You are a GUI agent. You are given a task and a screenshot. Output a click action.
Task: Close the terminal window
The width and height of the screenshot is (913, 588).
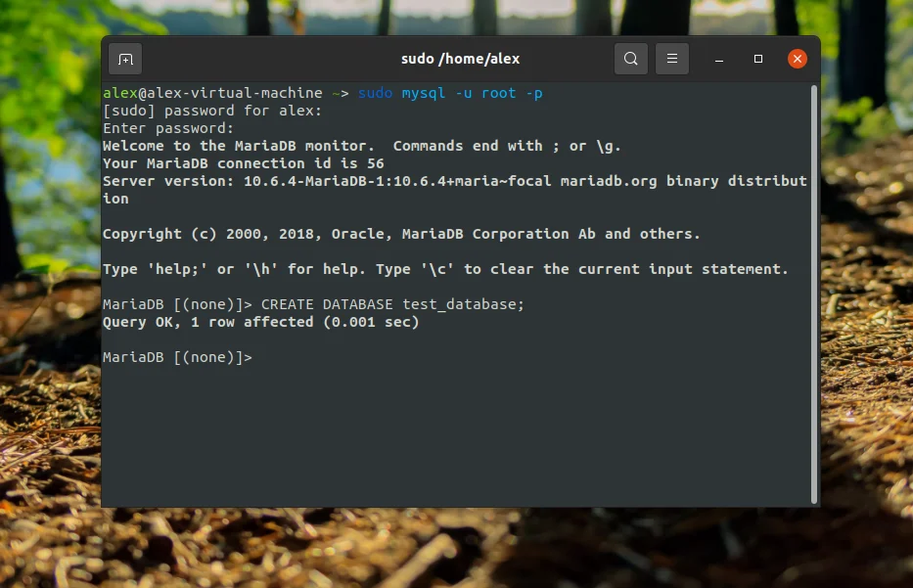tap(798, 59)
